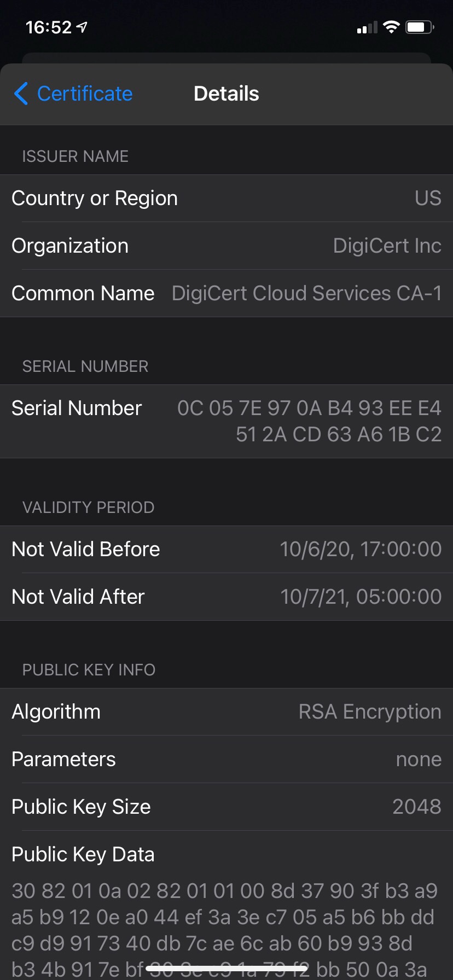The height and width of the screenshot is (980, 453).
Task: Tap the home indicator bar
Action: (226, 969)
